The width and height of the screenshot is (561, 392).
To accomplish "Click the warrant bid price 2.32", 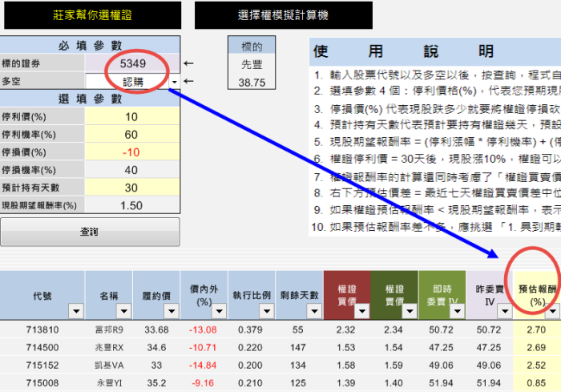I will pyautogui.click(x=345, y=329).
